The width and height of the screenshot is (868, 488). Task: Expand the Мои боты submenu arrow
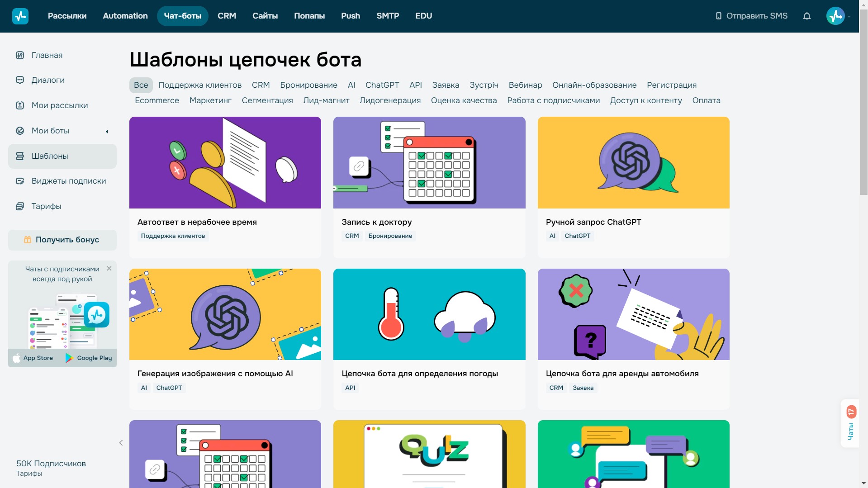pos(107,132)
